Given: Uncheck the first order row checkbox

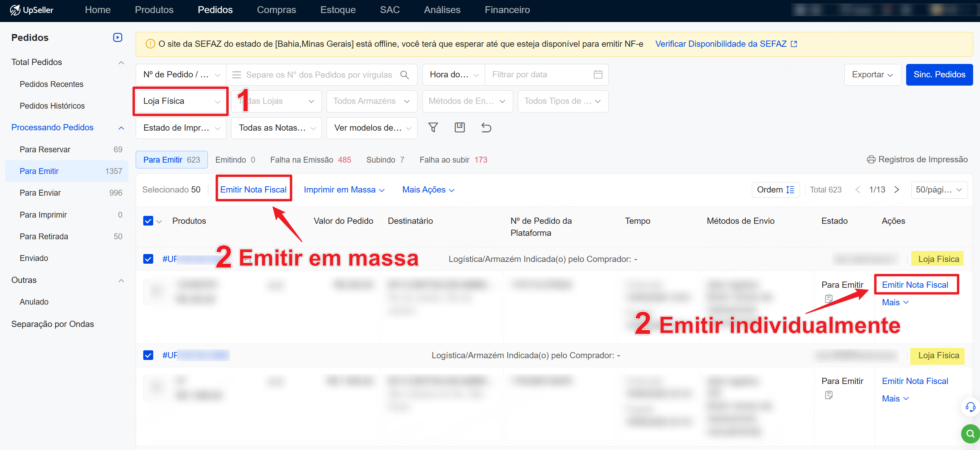Looking at the screenshot, I should (x=148, y=259).
